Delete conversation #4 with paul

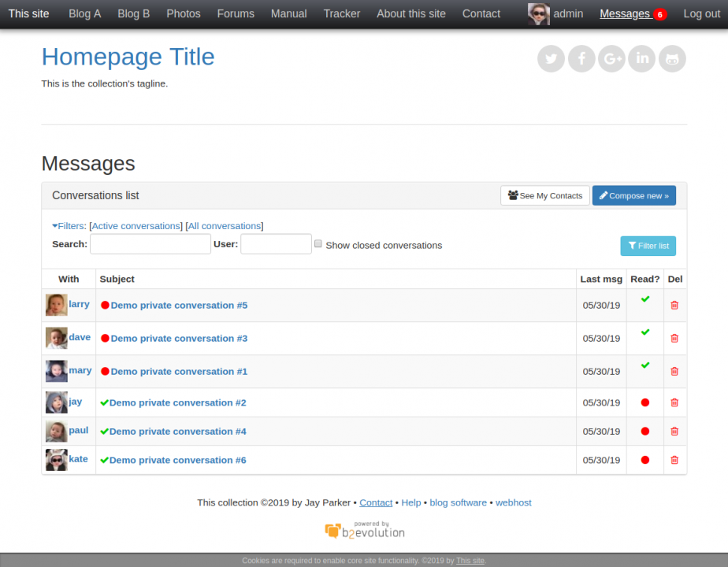(674, 432)
